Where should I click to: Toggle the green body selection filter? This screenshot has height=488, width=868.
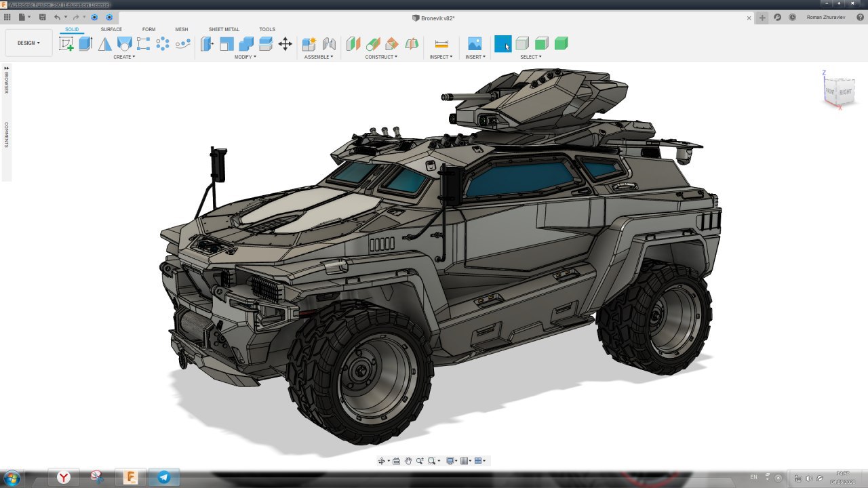(561, 44)
